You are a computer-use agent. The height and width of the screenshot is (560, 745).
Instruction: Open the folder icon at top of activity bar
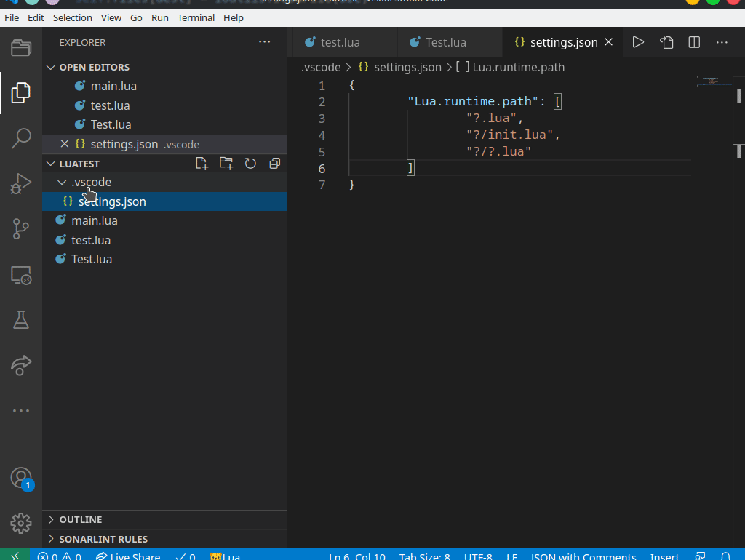coord(21,47)
